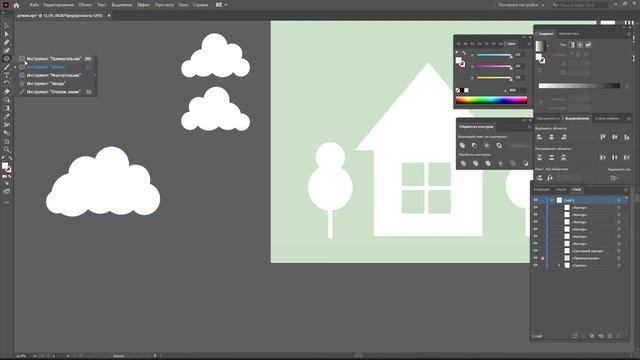Select the Type (T) tool
Viewport: 640px width, 360px height.
pyautogui.click(x=7, y=75)
